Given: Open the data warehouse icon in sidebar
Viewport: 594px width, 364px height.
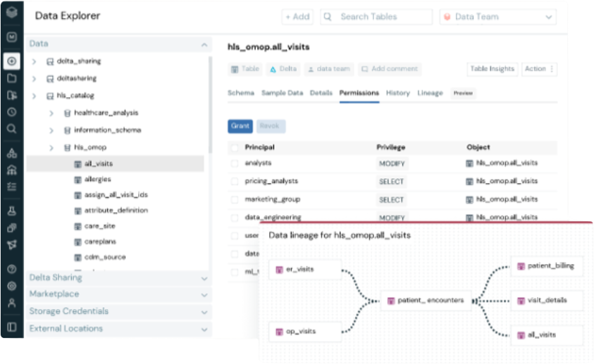Looking at the screenshot, I should point(12,170).
